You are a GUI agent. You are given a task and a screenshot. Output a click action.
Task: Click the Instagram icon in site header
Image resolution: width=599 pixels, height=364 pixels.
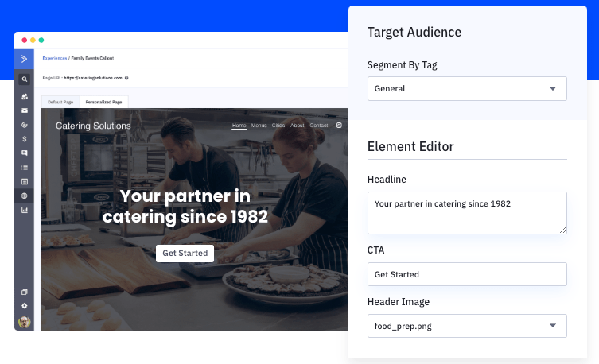339,126
